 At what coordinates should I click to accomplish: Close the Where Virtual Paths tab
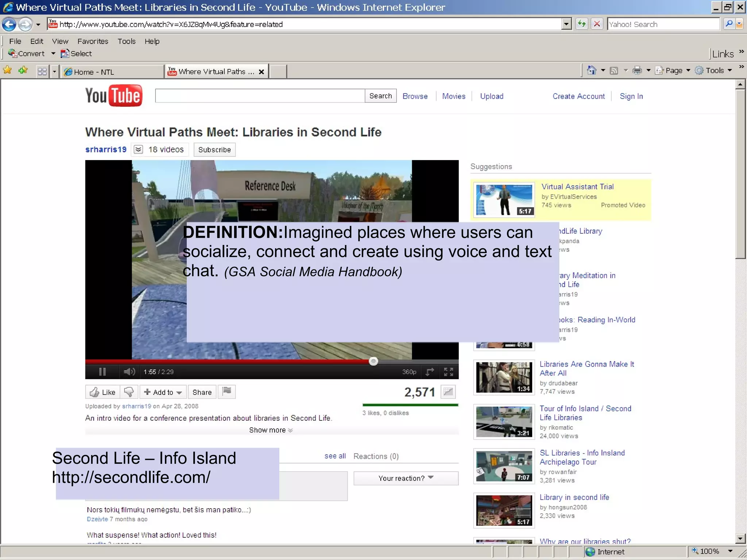click(262, 72)
